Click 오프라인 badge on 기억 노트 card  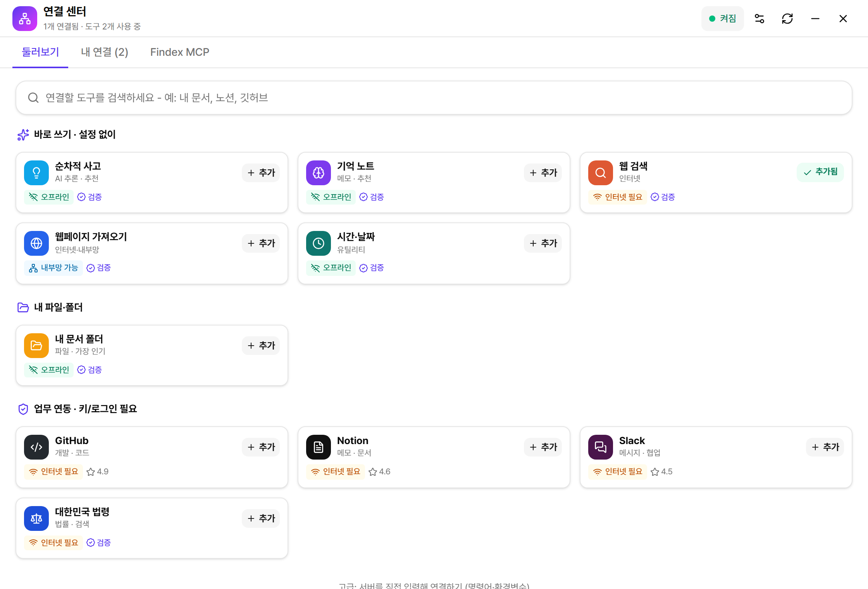pos(331,197)
